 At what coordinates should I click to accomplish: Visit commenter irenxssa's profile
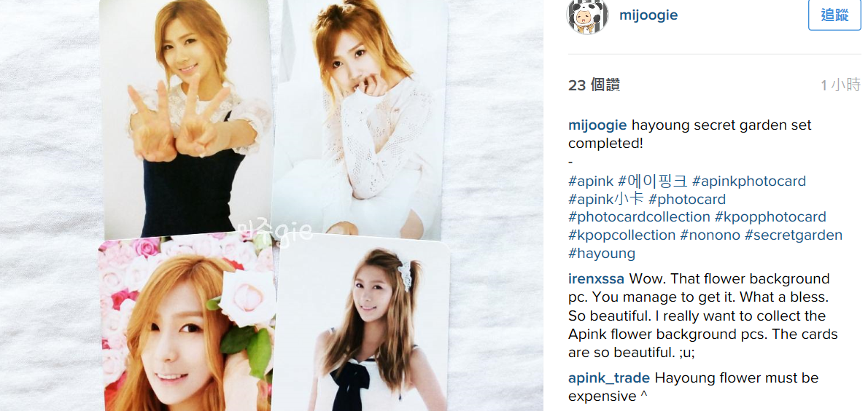596,278
